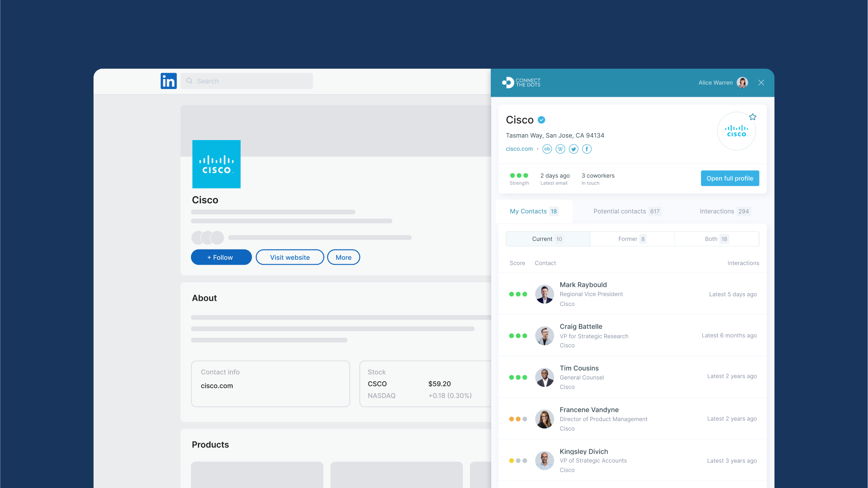Open the Potential contacts tab

pyautogui.click(x=626, y=211)
